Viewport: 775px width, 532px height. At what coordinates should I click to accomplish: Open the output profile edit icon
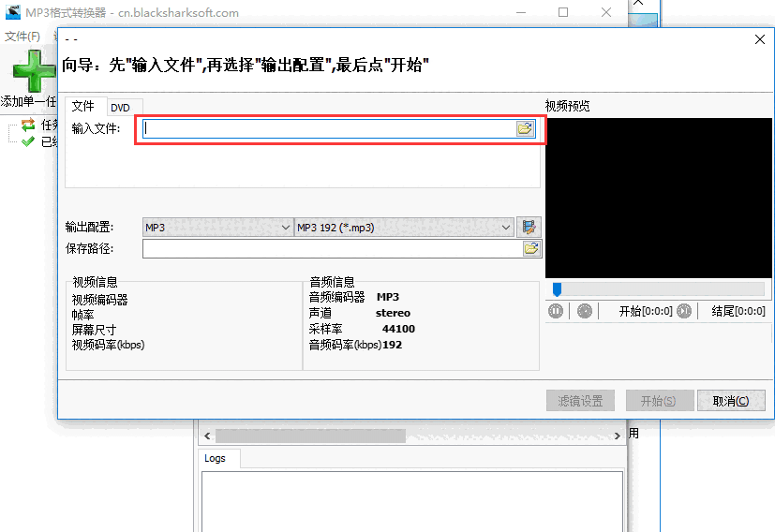click(x=531, y=227)
